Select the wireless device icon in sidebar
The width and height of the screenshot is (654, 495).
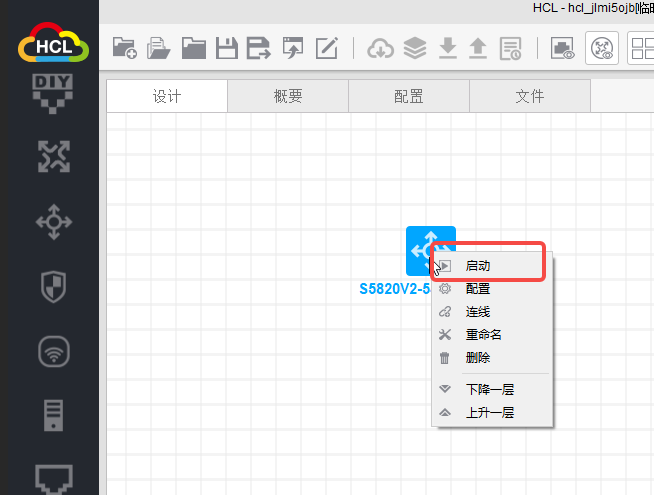point(53,351)
